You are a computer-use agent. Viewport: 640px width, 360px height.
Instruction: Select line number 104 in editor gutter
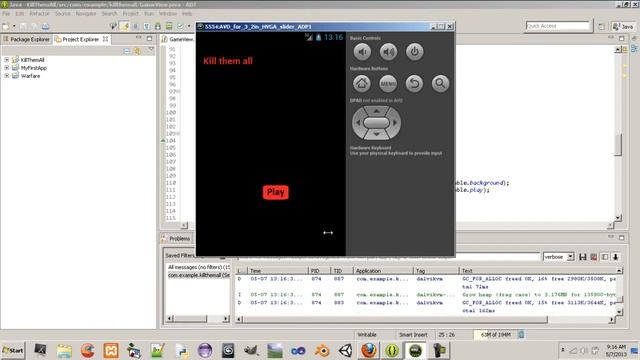pyautogui.click(x=171, y=140)
